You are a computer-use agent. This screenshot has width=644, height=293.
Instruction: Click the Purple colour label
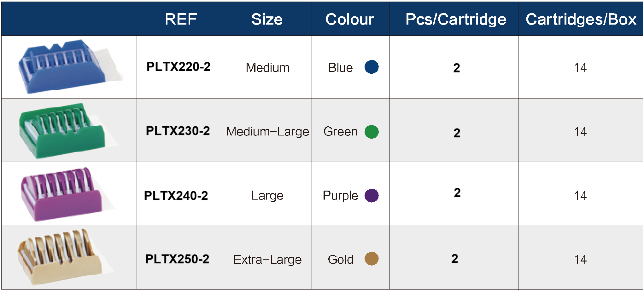pos(340,195)
